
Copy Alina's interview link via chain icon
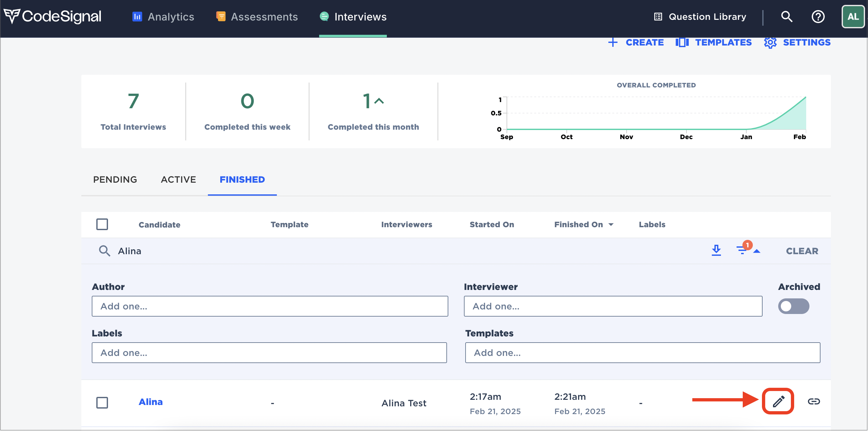pyautogui.click(x=814, y=401)
